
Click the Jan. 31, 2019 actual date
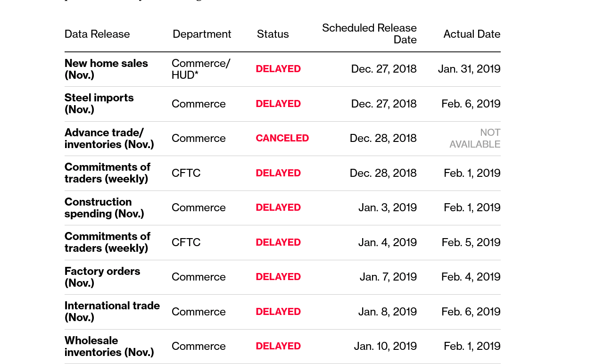pos(469,69)
